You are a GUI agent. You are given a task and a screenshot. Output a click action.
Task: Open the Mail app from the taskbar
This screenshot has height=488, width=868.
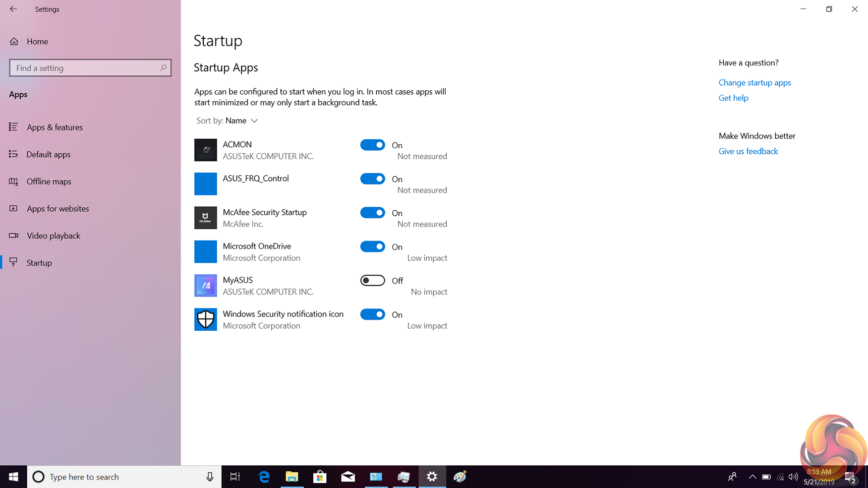click(x=348, y=477)
